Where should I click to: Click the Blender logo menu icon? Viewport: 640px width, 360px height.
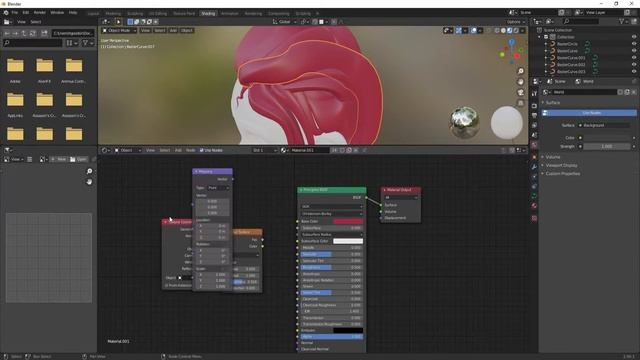point(6,13)
